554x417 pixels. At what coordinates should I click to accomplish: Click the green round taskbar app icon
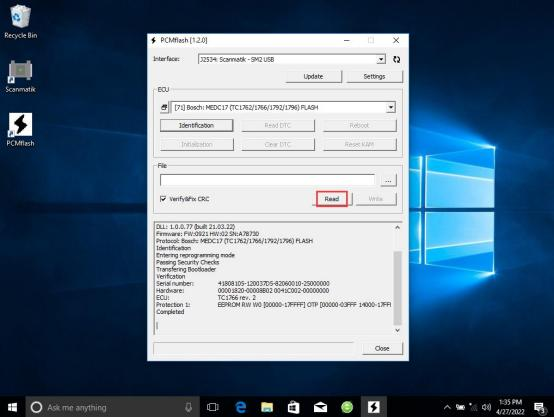point(347,407)
